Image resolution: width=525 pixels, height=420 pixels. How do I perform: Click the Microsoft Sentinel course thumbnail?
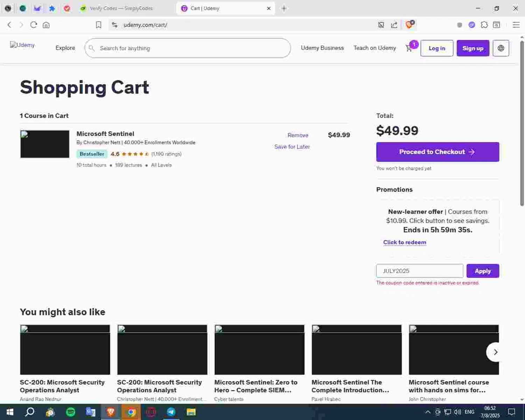tap(45, 144)
